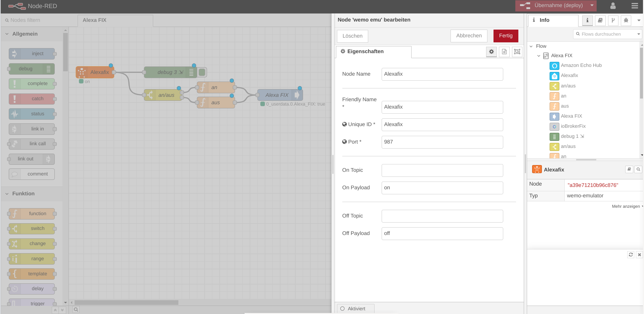Click the Alexafix wemo node on canvas
The height and width of the screenshot is (314, 644).
coord(95,72)
